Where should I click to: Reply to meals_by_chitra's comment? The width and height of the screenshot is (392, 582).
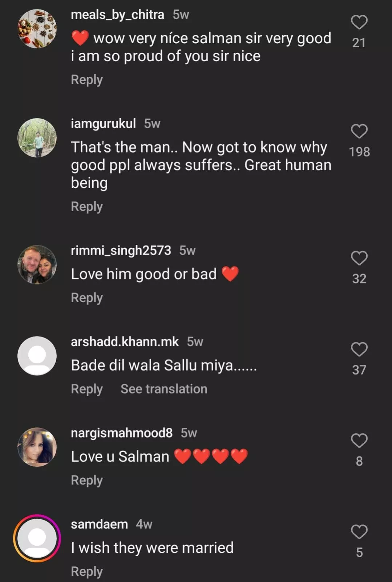point(87,80)
